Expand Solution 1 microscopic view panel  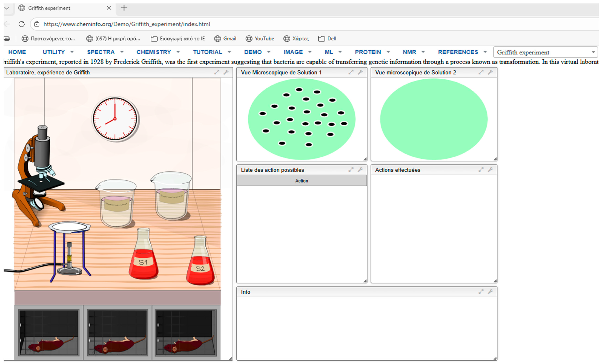(x=351, y=72)
